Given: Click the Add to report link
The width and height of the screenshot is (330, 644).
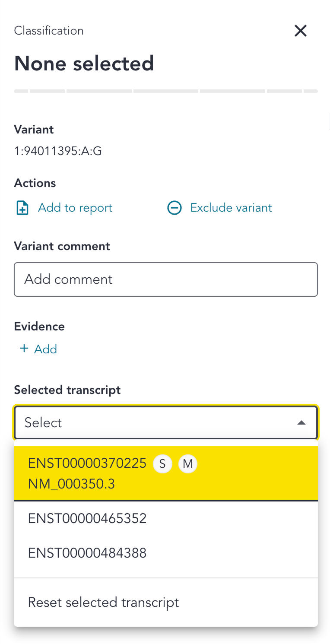Looking at the screenshot, I should pos(75,208).
